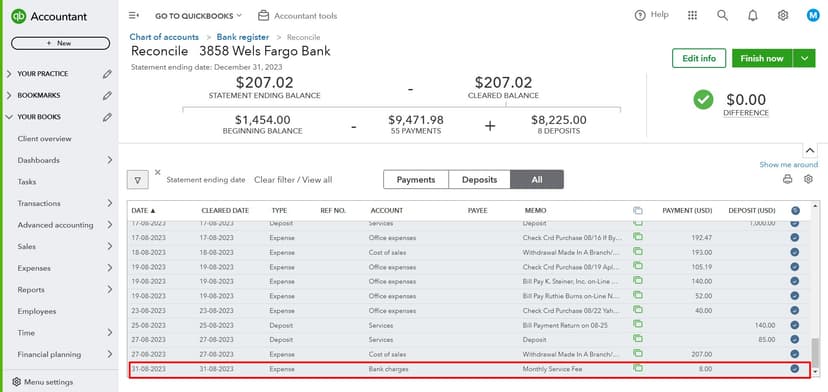Collapse YOUR BOOKS section
This screenshot has width=828, height=392.
click(9, 117)
